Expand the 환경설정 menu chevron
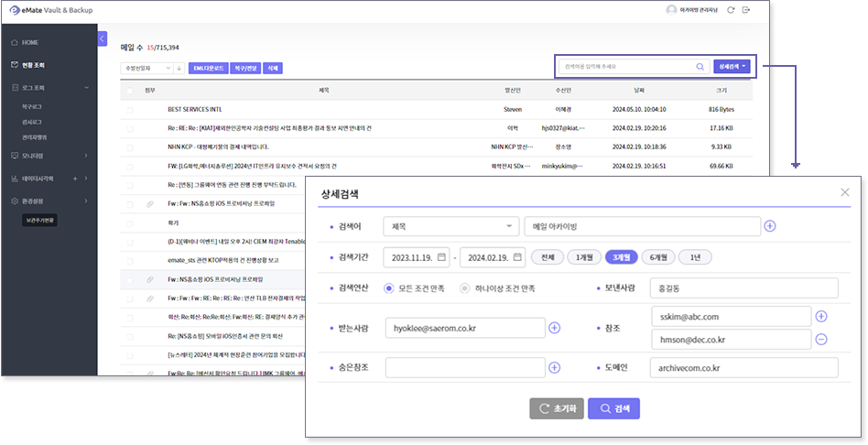Screen dimensions: 868x445 [x=86, y=201]
